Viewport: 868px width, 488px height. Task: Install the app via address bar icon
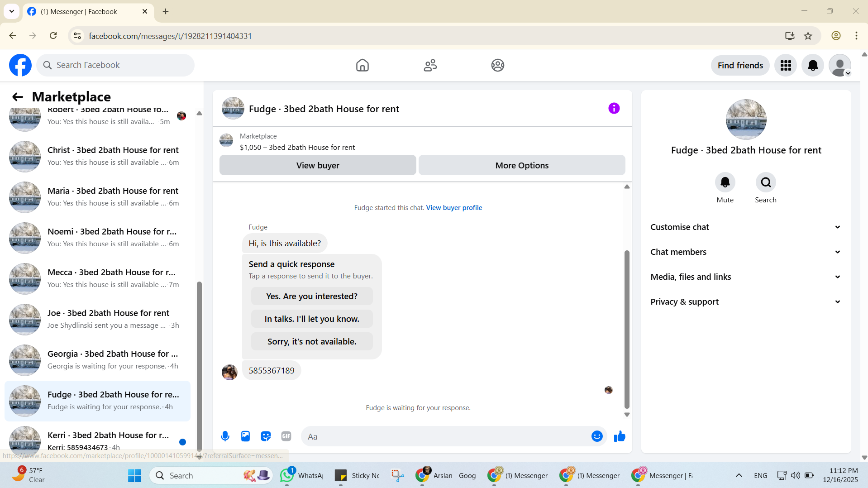coord(790,36)
